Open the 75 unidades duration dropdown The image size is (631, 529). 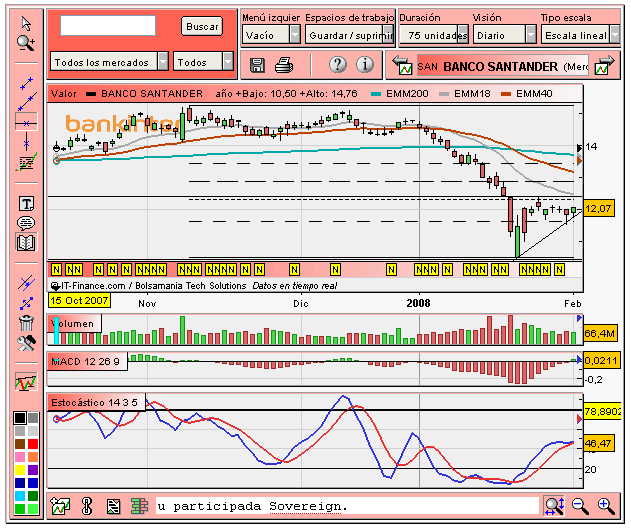[434, 35]
